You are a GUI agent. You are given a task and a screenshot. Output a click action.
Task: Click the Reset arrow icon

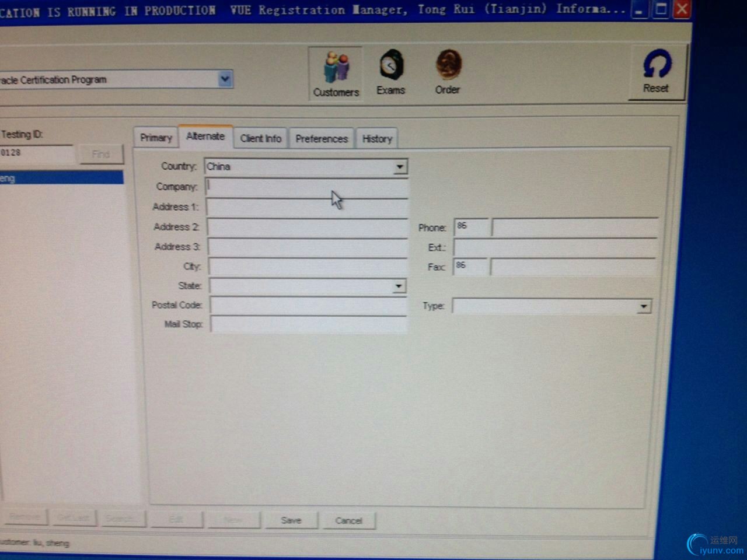[x=657, y=72]
